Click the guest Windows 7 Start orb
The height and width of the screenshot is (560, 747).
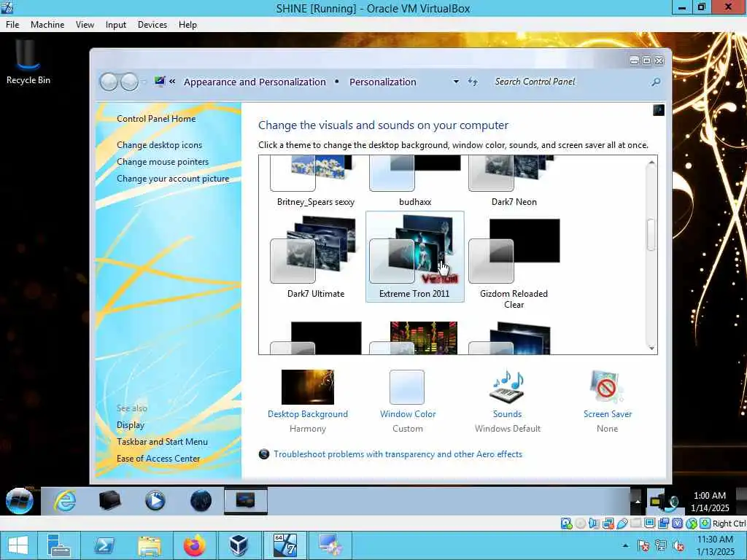20,501
